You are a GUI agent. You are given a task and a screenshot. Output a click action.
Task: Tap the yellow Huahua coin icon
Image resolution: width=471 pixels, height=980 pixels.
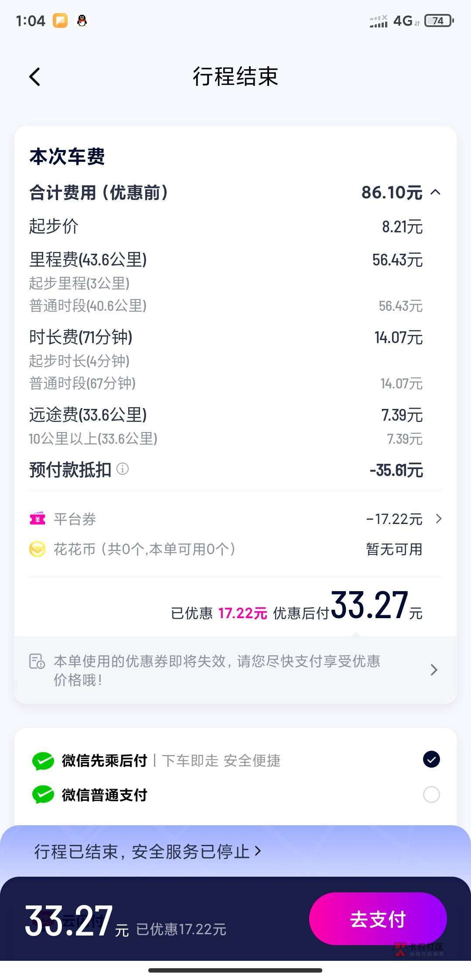pyautogui.click(x=38, y=549)
